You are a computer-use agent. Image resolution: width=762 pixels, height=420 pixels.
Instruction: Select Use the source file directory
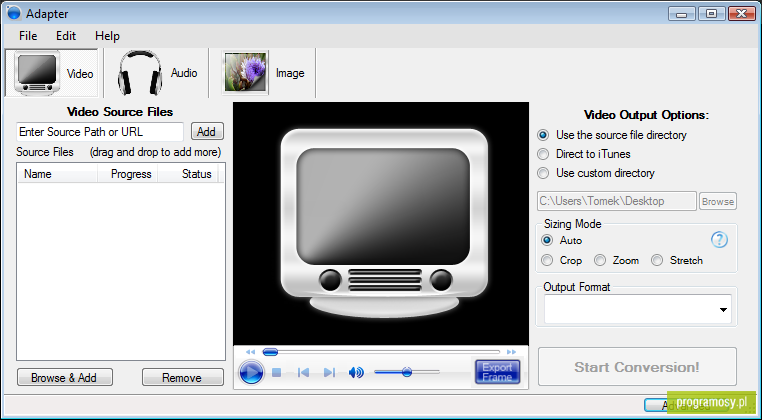coord(612,135)
